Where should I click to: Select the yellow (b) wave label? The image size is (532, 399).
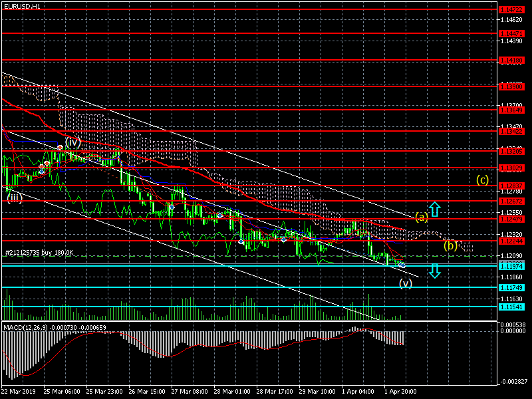450,245
